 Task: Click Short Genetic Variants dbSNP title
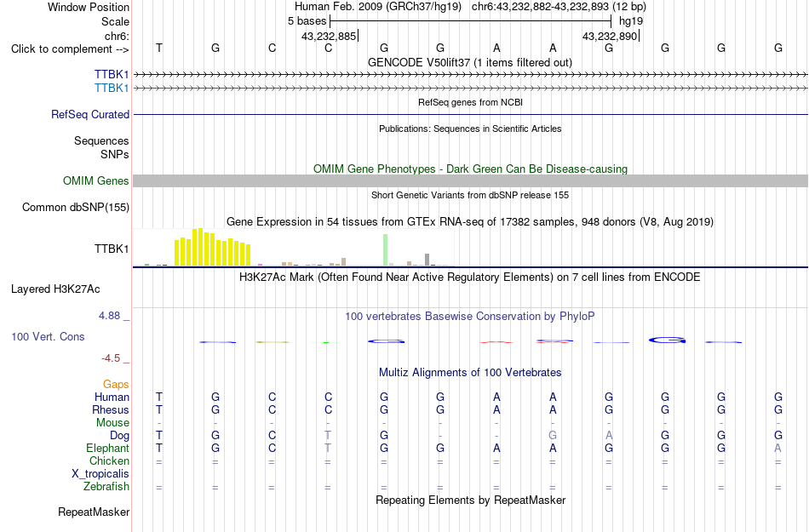pyautogui.click(x=470, y=195)
